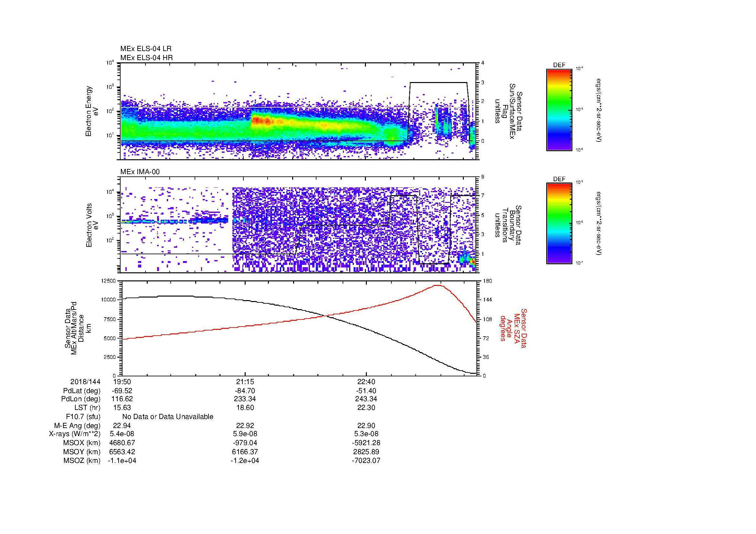Click the top DEF color bar
The image size is (756, 534).
559,110
